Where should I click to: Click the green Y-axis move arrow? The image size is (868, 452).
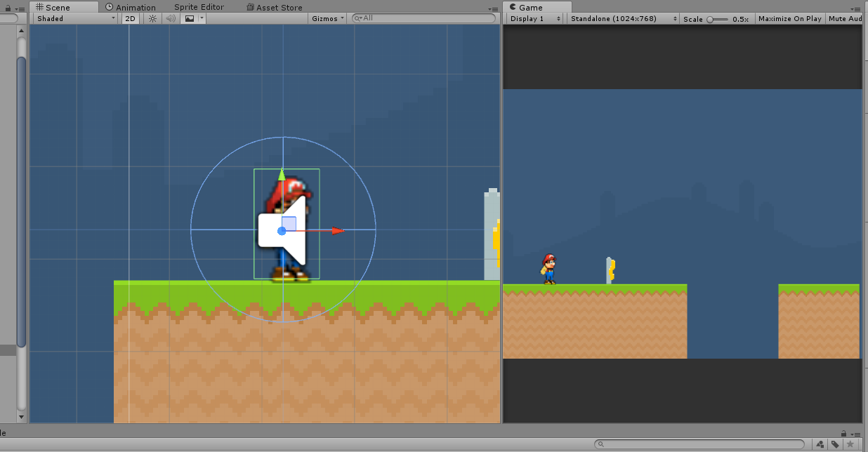pos(282,174)
